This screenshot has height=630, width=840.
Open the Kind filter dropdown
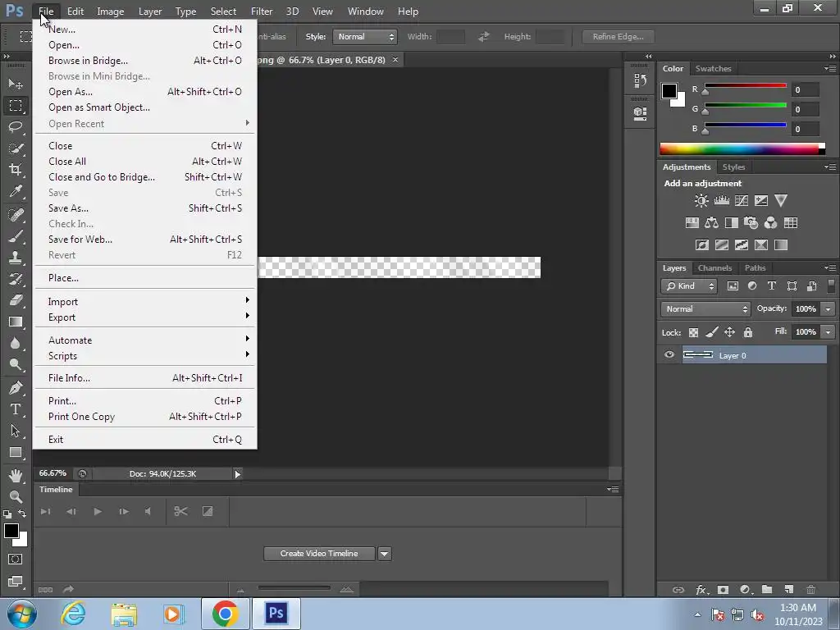click(x=689, y=286)
